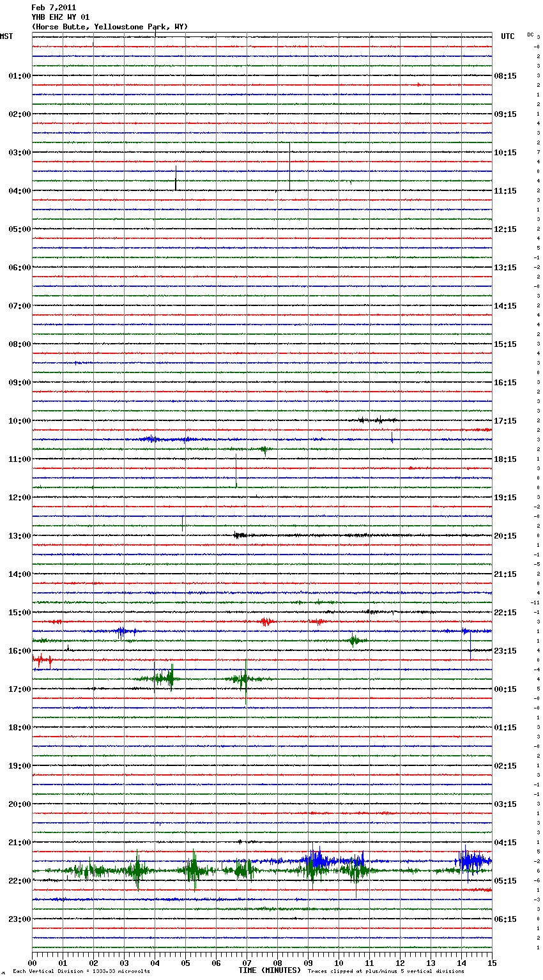This screenshot has height=980, width=543.
Task: Click the "Traces clipped at plus/minus 5 vertical divisions" note
Action: 386,972
